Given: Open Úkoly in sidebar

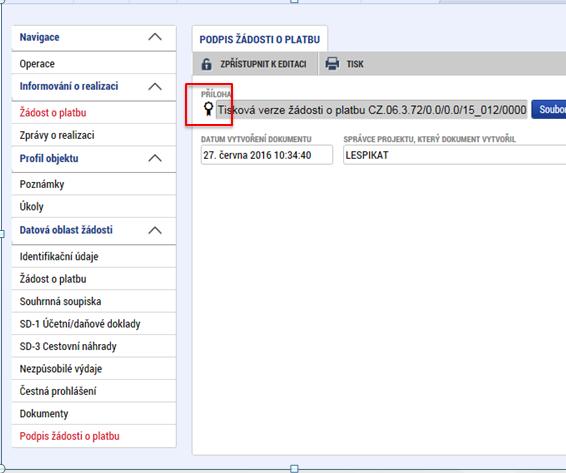Looking at the screenshot, I should pyautogui.click(x=94, y=207).
